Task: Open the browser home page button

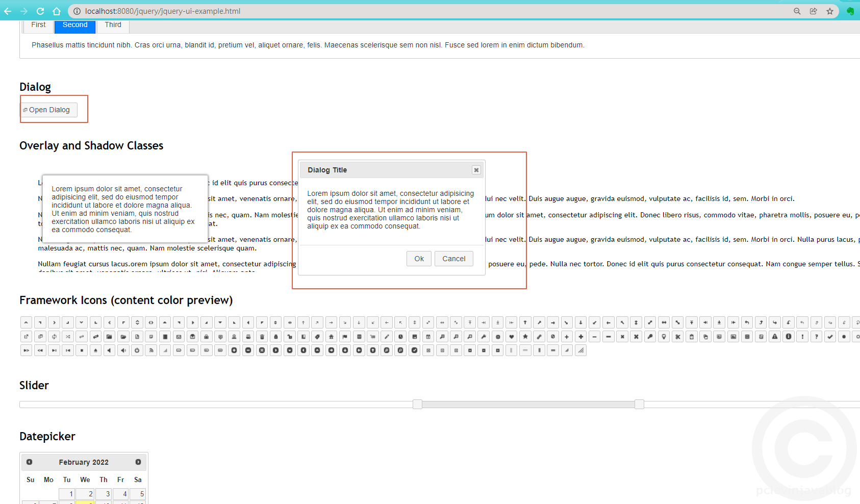Action: 57,11
